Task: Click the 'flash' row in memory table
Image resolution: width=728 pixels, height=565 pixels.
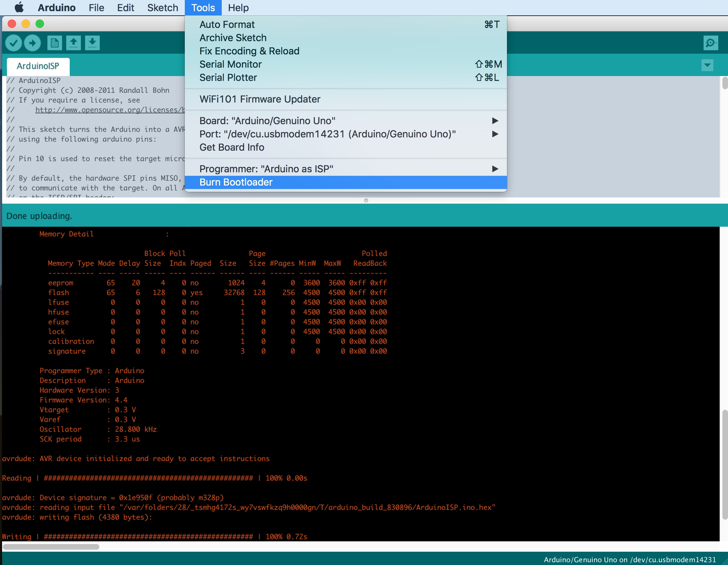Action: click(x=218, y=293)
